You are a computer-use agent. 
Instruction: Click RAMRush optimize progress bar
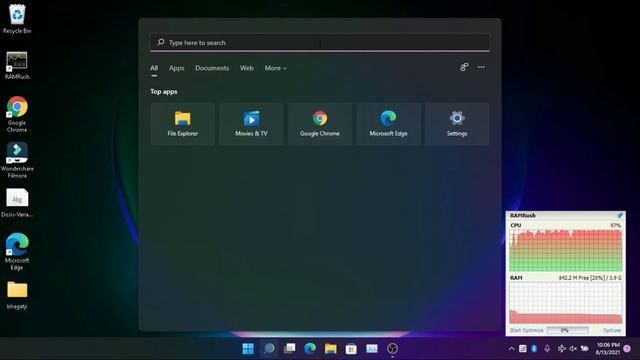tap(567, 330)
